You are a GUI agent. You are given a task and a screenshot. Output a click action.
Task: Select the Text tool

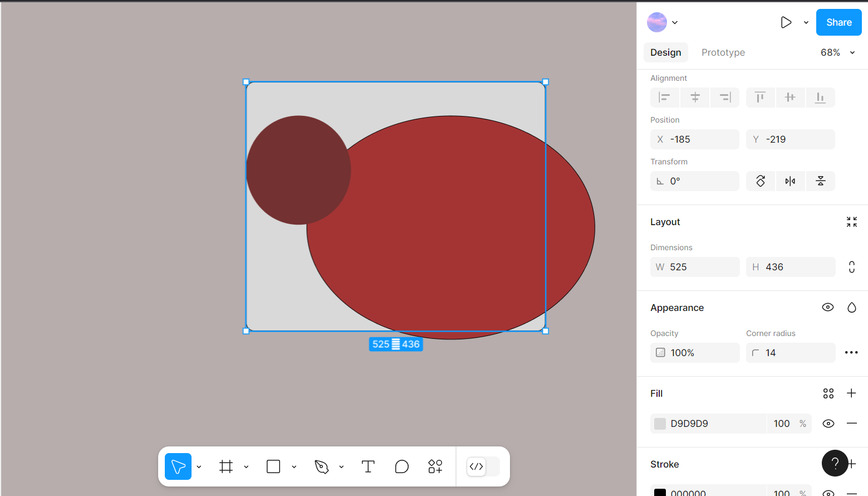tap(368, 466)
